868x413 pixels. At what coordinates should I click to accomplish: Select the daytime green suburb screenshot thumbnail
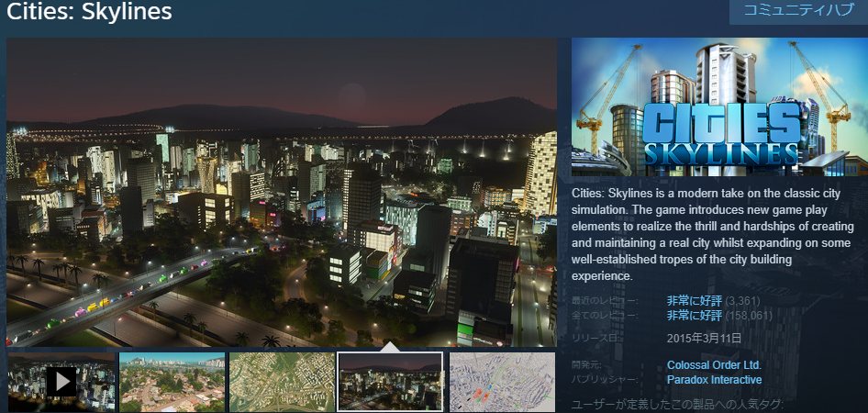click(x=172, y=381)
